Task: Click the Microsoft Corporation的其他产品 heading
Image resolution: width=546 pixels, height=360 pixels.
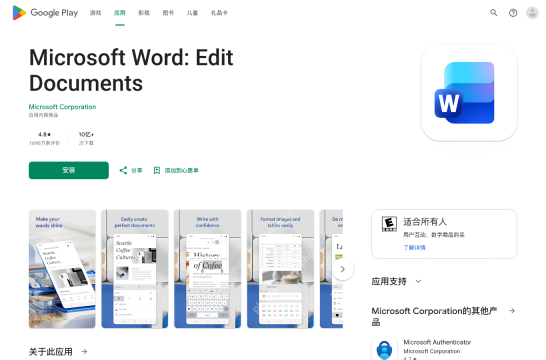Action: coord(434,316)
